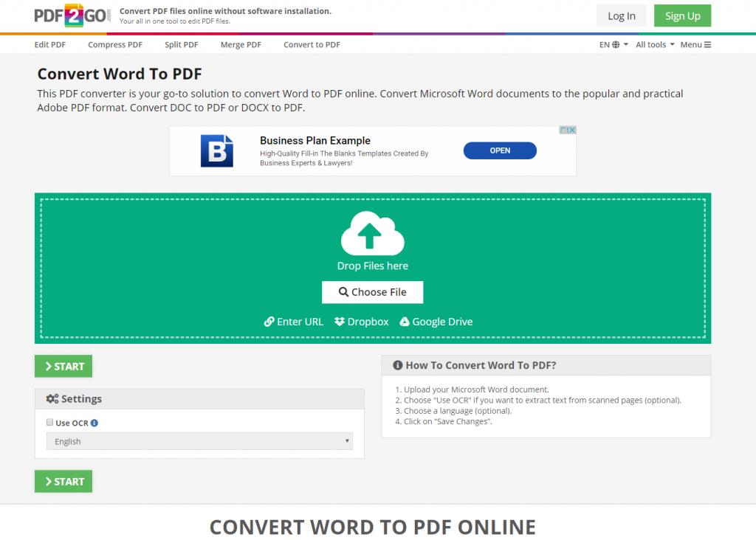Image resolution: width=756 pixels, height=540 pixels.
Task: Enable the Use OCR checkbox
Action: click(x=49, y=423)
